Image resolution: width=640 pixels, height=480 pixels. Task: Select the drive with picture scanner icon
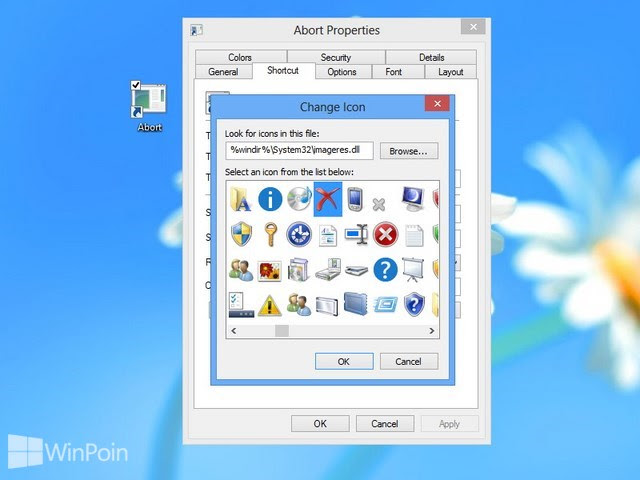coord(328,270)
